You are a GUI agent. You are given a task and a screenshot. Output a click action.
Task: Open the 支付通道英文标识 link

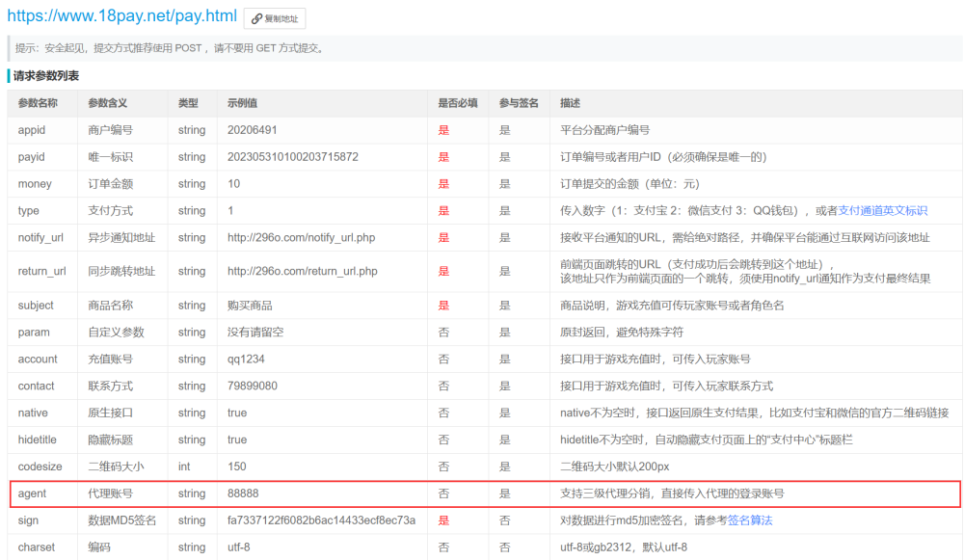click(882, 210)
